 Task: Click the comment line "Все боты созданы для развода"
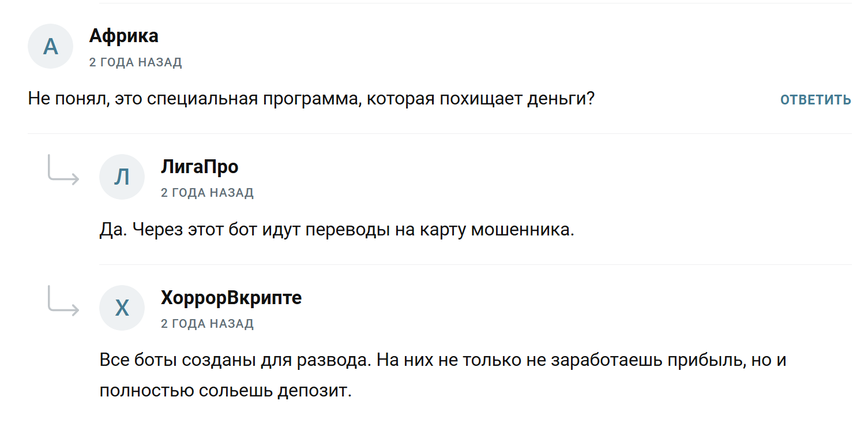[443, 361]
